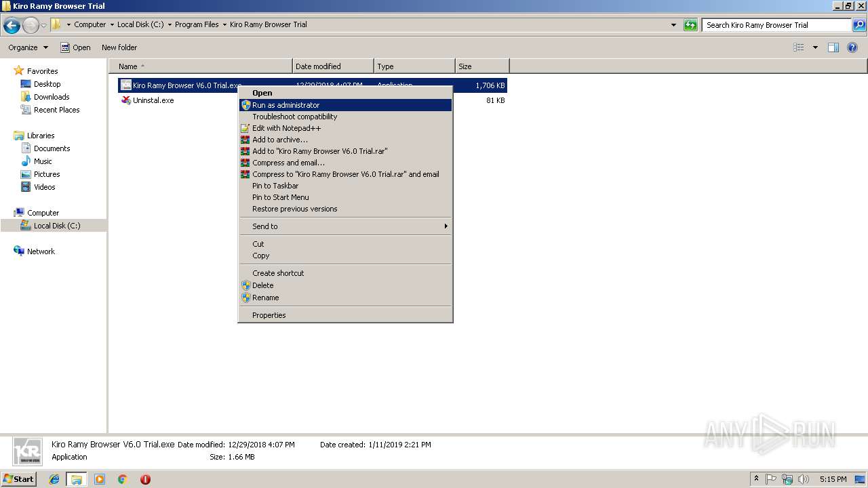Select Add to archive... entry

[345, 140]
